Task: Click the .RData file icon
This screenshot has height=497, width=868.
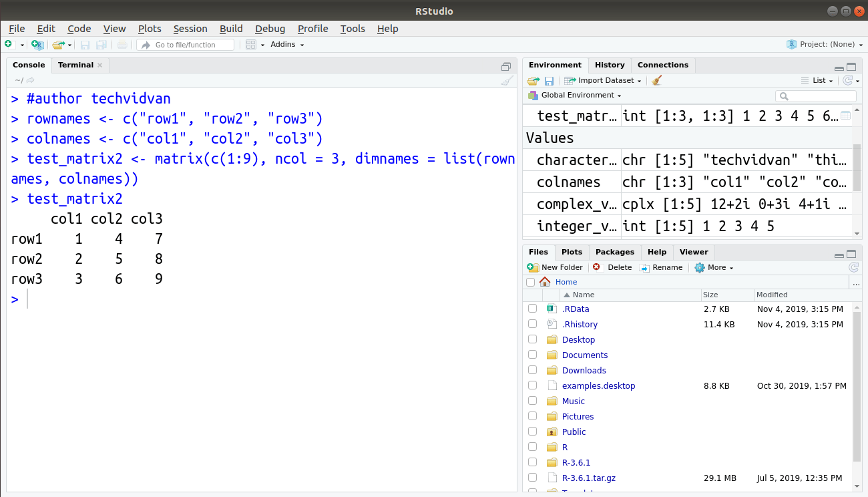Action: (x=552, y=309)
